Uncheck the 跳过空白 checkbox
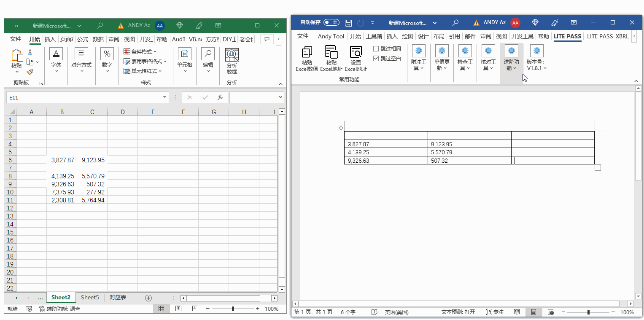The height and width of the screenshot is (320, 644). [376, 59]
